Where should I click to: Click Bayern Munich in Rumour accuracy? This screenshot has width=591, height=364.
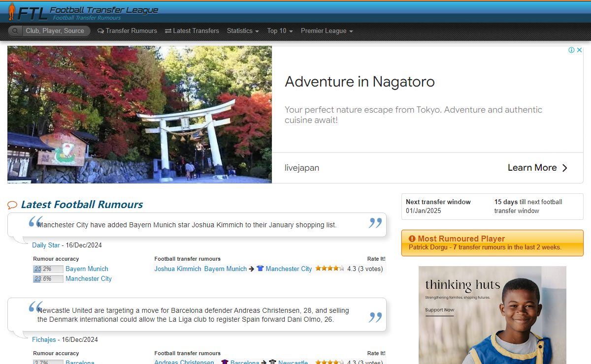click(x=87, y=269)
